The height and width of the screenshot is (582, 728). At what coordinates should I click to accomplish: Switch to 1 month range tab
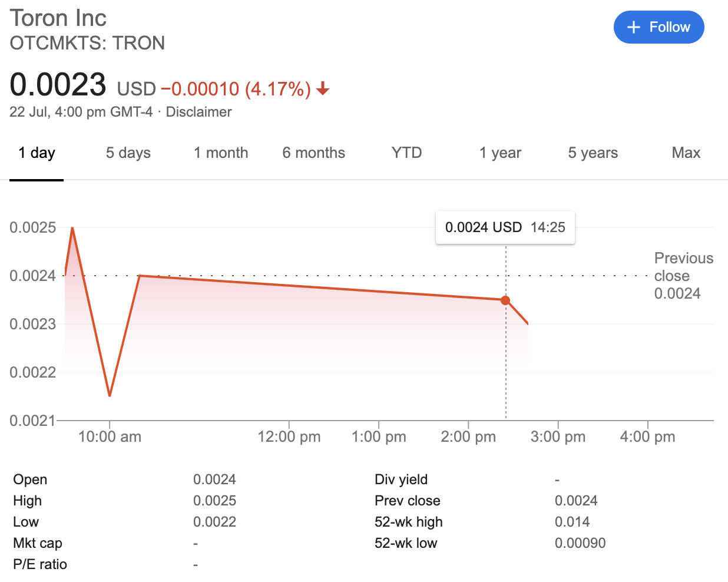pyautogui.click(x=221, y=153)
